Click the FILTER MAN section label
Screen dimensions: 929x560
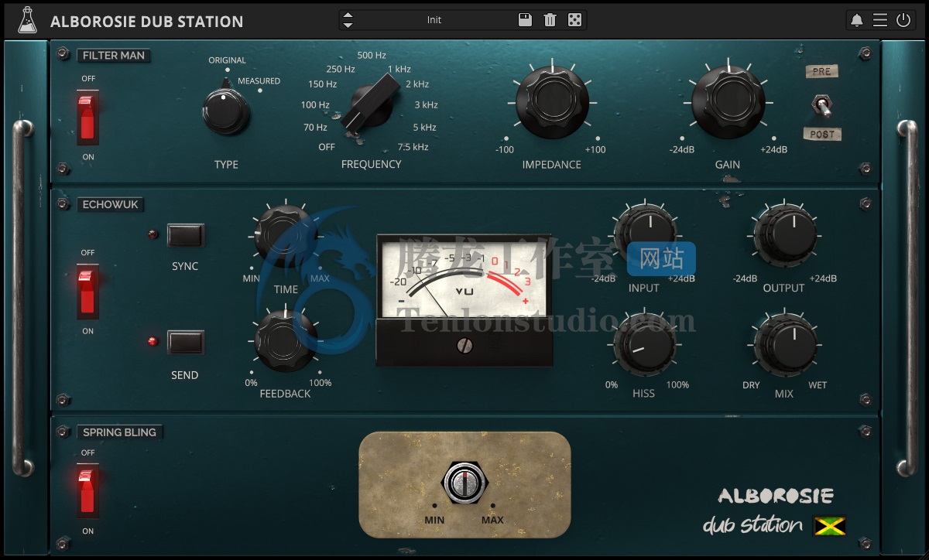[114, 56]
